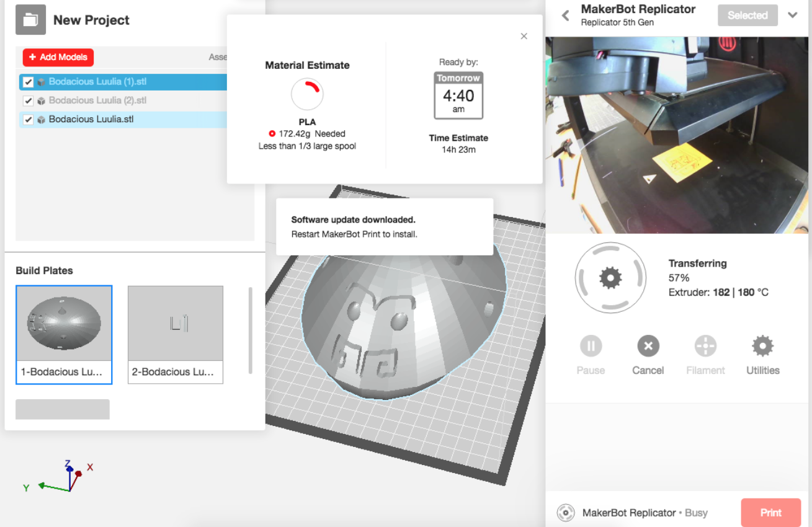The image size is (812, 527).
Task: Click the circular Transferring progress indicator
Action: (x=610, y=278)
